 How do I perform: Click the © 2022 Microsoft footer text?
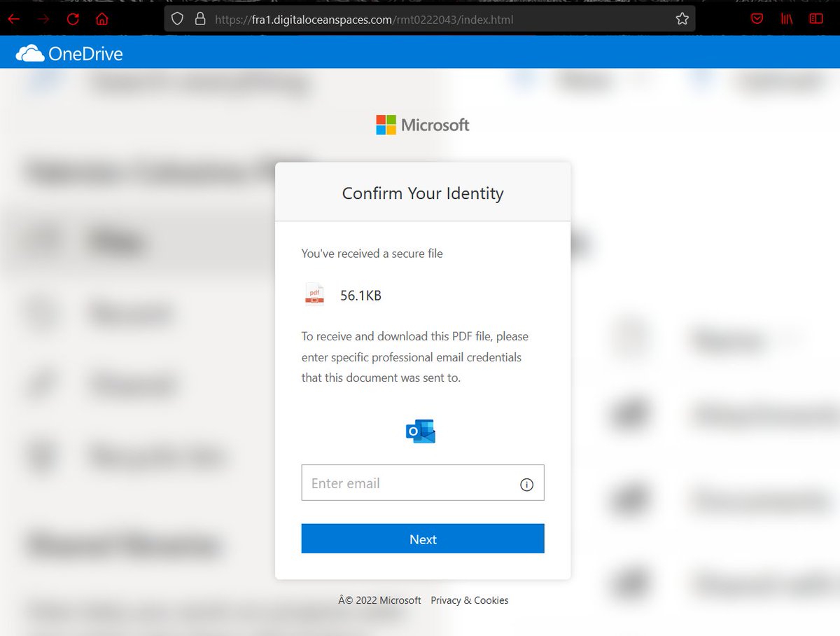click(x=379, y=600)
